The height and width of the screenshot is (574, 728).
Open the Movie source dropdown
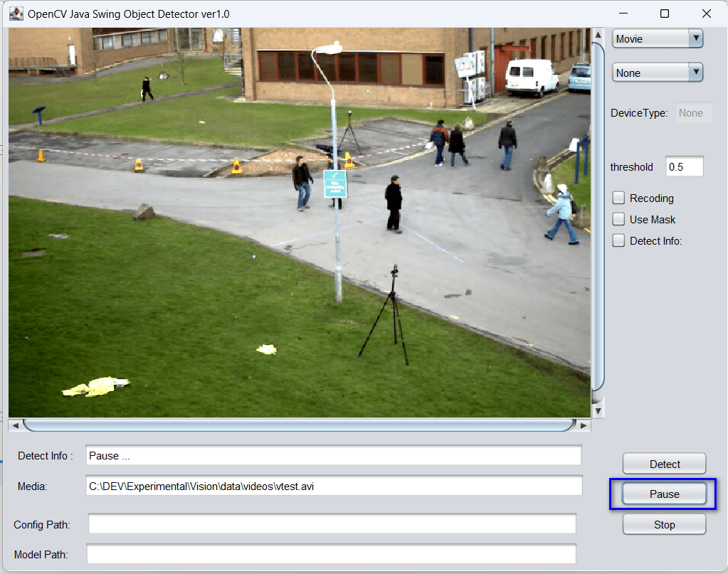coord(658,39)
